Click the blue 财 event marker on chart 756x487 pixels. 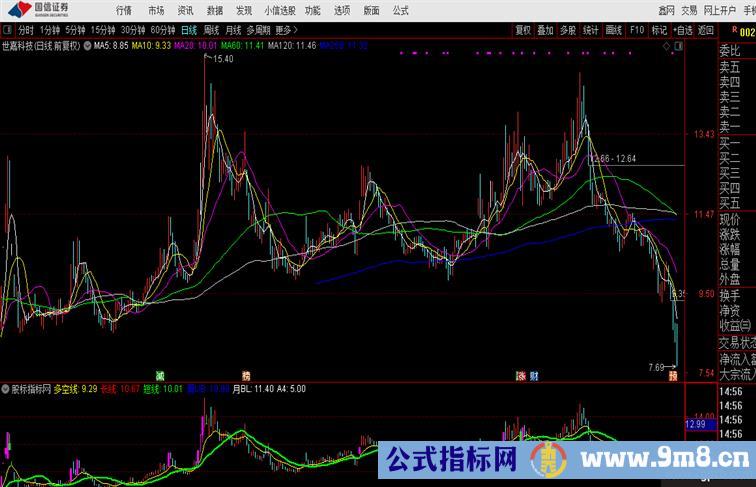(x=534, y=375)
